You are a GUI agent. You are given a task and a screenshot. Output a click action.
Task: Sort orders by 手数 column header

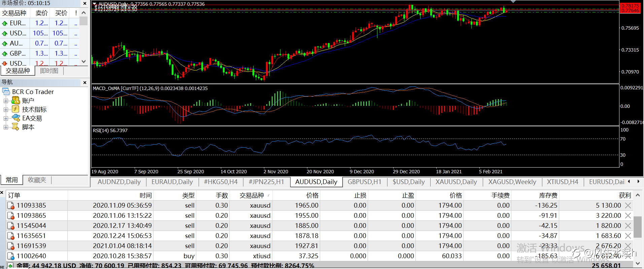(213, 196)
